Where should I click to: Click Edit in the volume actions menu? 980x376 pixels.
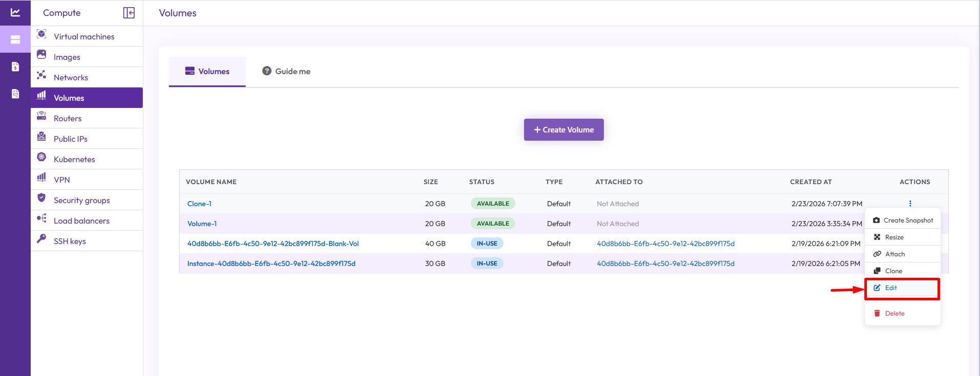pyautogui.click(x=891, y=288)
